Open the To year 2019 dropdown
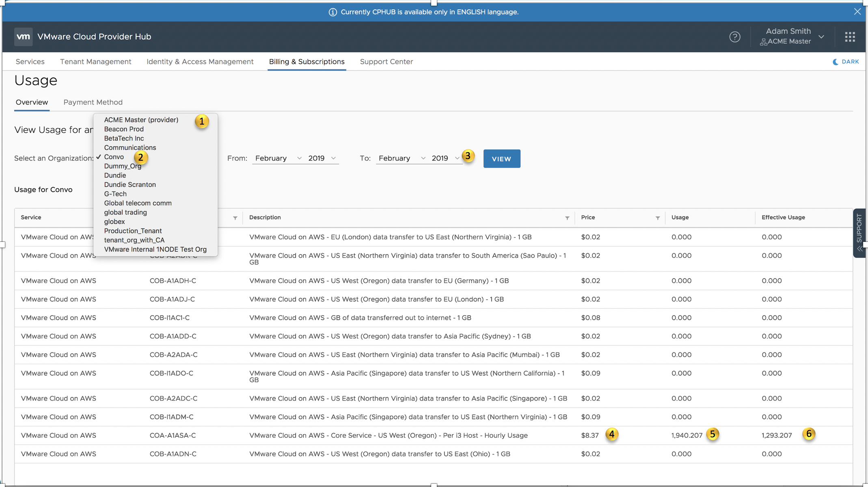Screen dimensions: 868x487 coord(445,158)
